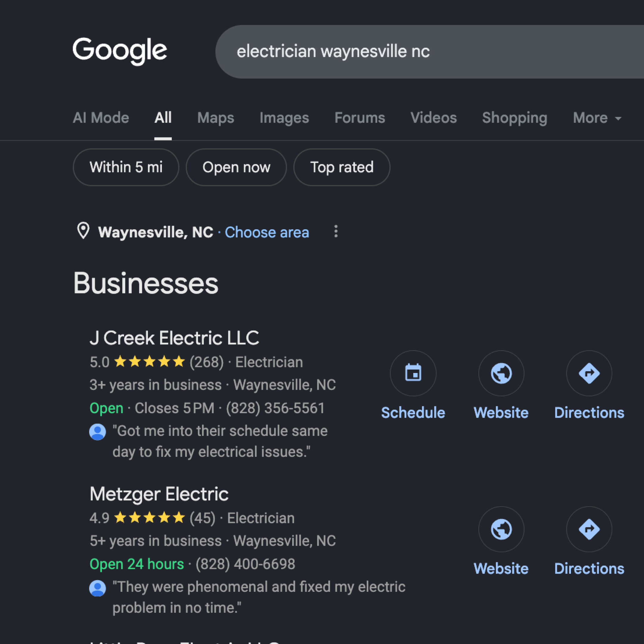The image size is (644, 644).
Task: Click the location pin icon
Action: click(x=83, y=231)
